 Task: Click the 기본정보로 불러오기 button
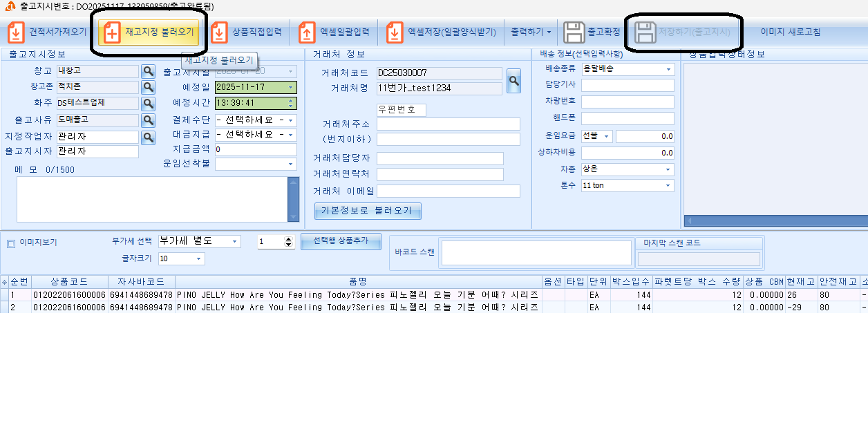pyautogui.click(x=368, y=211)
